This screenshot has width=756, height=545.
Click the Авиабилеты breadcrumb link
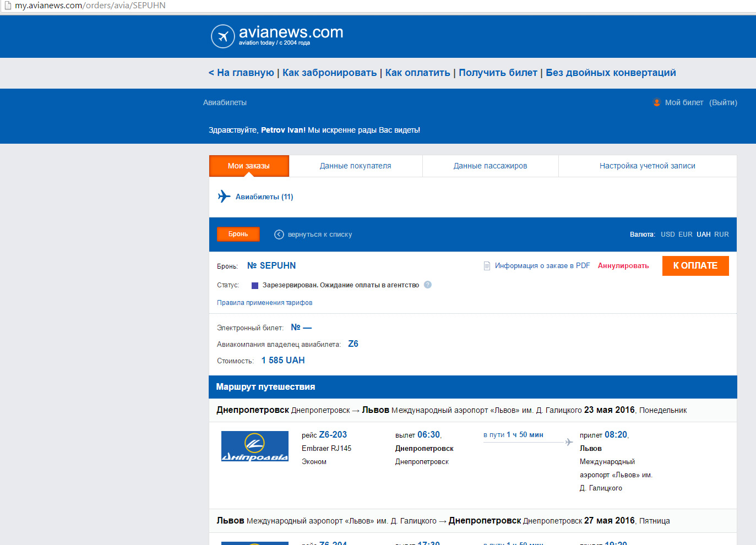click(x=225, y=102)
